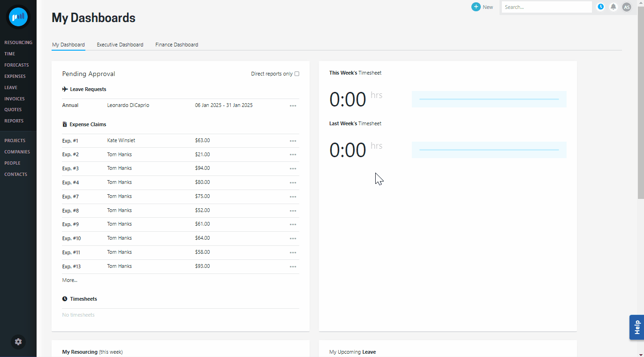This screenshot has height=357, width=644.
Task: Open the Help side button
Action: 636,327
